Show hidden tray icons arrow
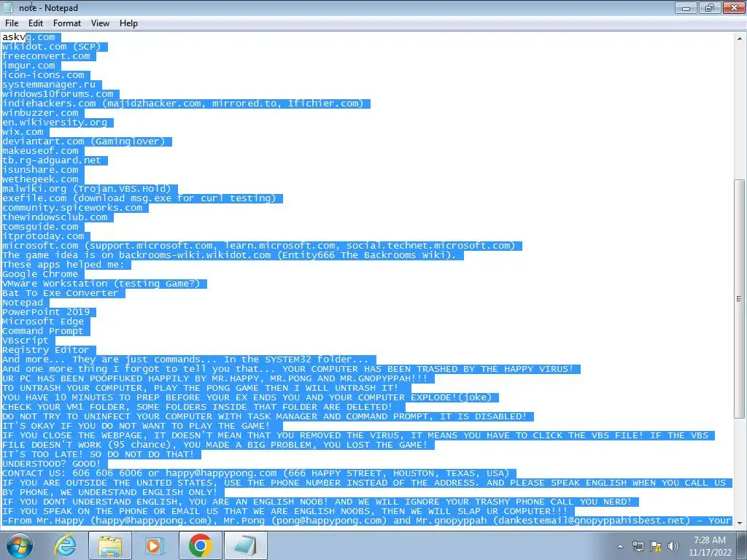 620,547
